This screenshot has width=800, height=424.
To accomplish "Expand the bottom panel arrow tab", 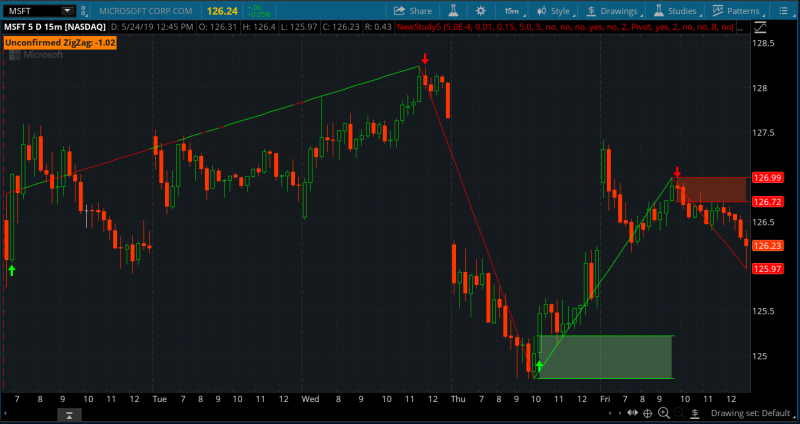I will click(x=67, y=413).
